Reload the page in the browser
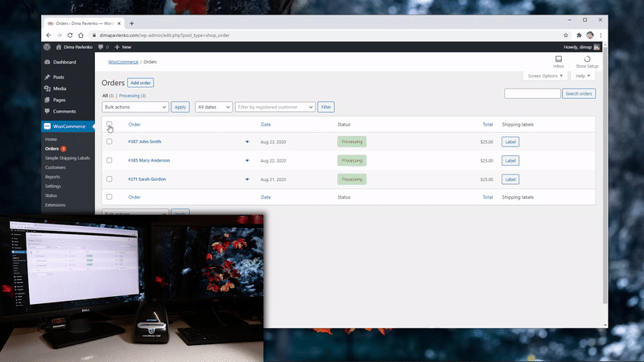 pyautogui.click(x=70, y=35)
